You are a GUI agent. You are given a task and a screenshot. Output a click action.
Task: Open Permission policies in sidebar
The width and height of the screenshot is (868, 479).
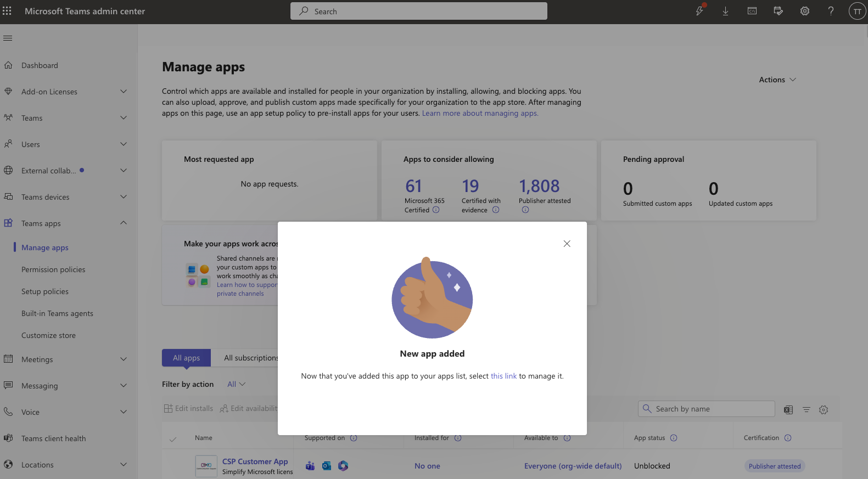[53, 269]
